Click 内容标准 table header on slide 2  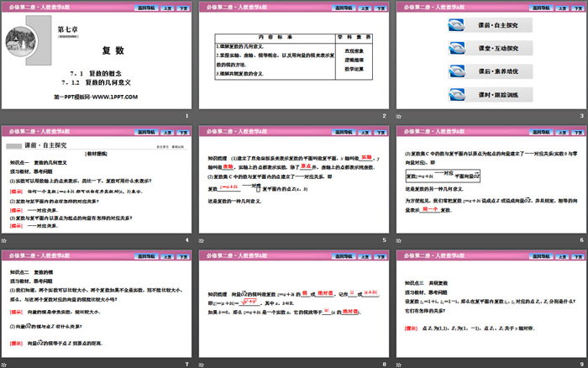(276, 37)
